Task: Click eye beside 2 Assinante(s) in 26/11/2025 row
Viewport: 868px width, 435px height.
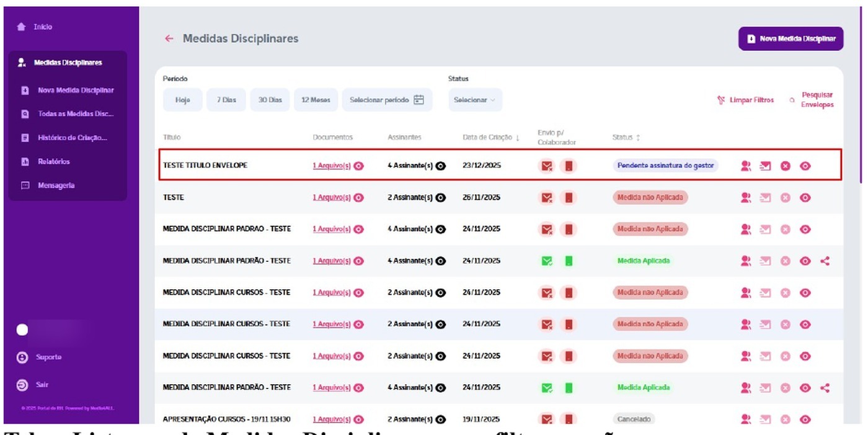Action: tap(441, 197)
